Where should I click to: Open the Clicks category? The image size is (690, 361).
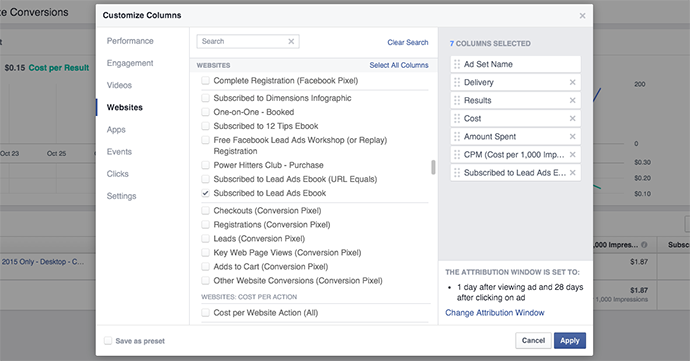[117, 174]
